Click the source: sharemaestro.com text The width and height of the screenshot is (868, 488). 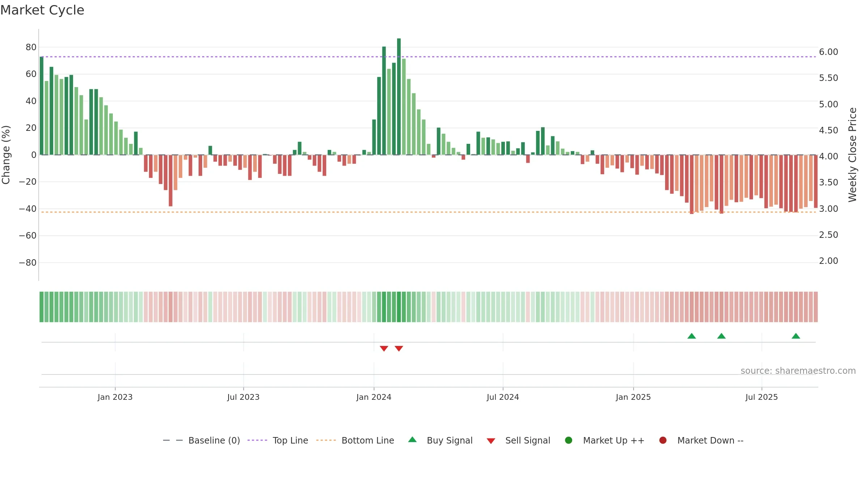tap(798, 371)
